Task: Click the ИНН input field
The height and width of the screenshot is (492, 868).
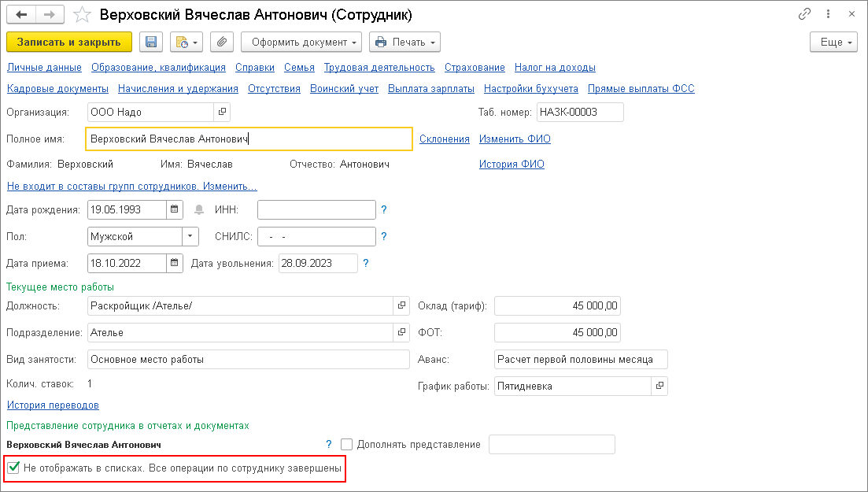Action: 316,209
